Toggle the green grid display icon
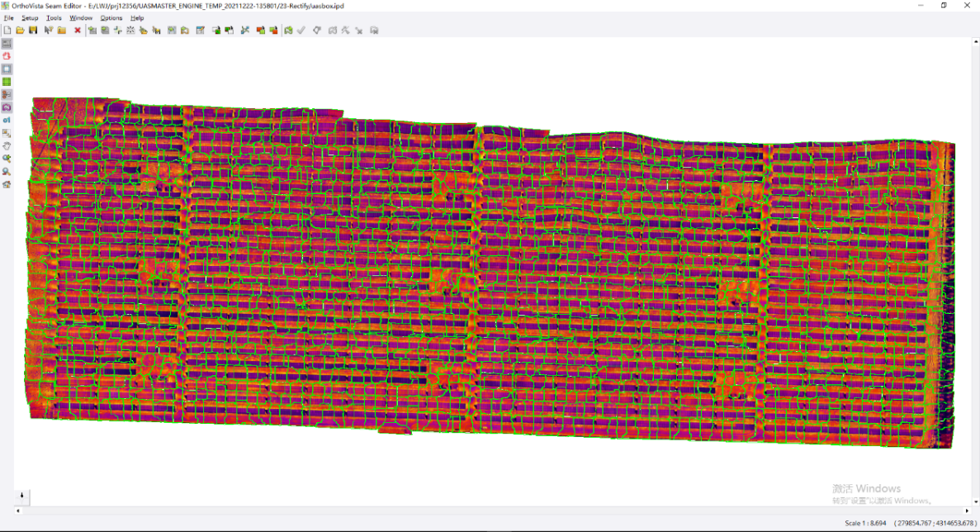Image resolution: width=980 pixels, height=532 pixels. pos(7,82)
